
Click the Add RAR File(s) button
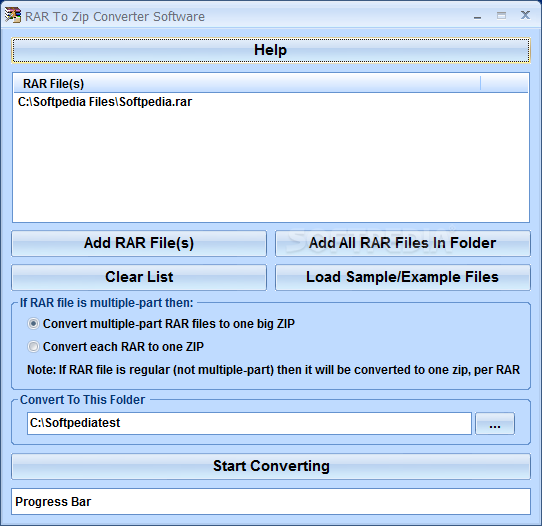(139, 243)
